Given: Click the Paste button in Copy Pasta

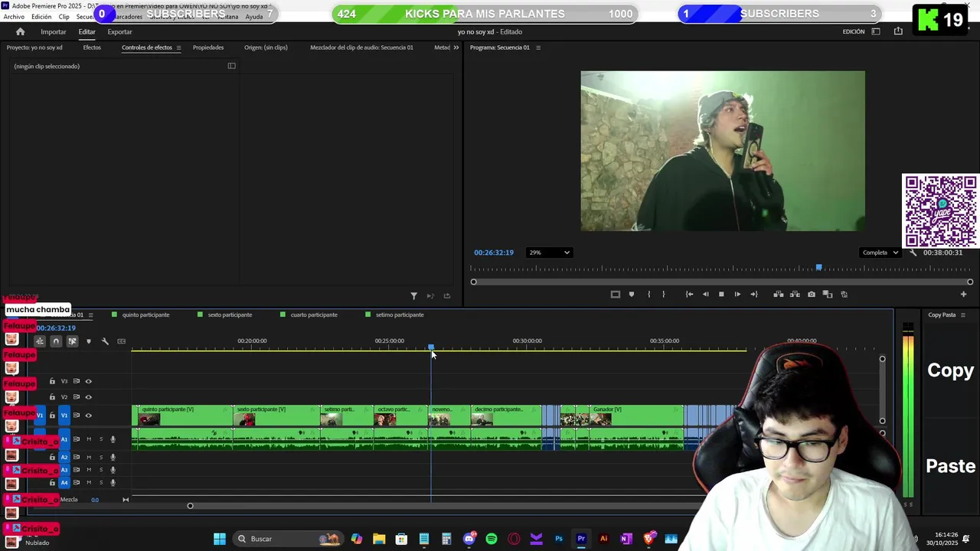Looking at the screenshot, I should pyautogui.click(x=950, y=465).
